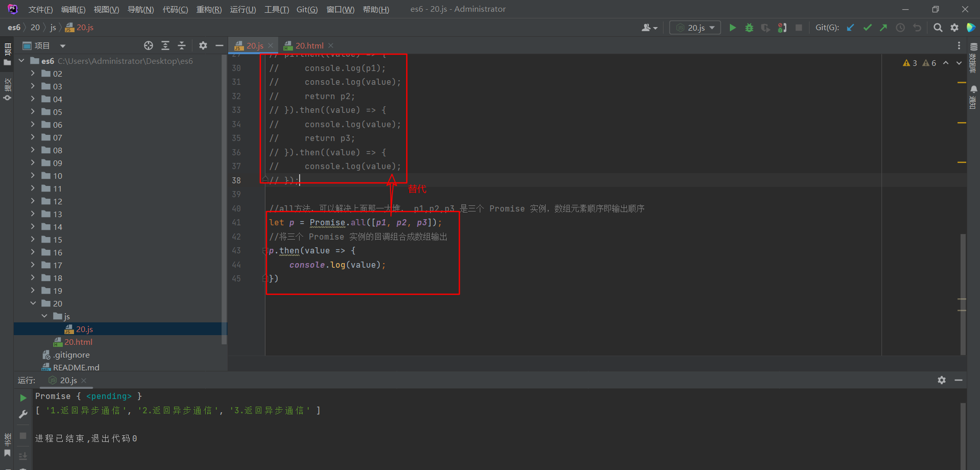Viewport: 980px width, 470px height.
Task: Rollback changes with the undo arrow
Action: (x=917, y=28)
